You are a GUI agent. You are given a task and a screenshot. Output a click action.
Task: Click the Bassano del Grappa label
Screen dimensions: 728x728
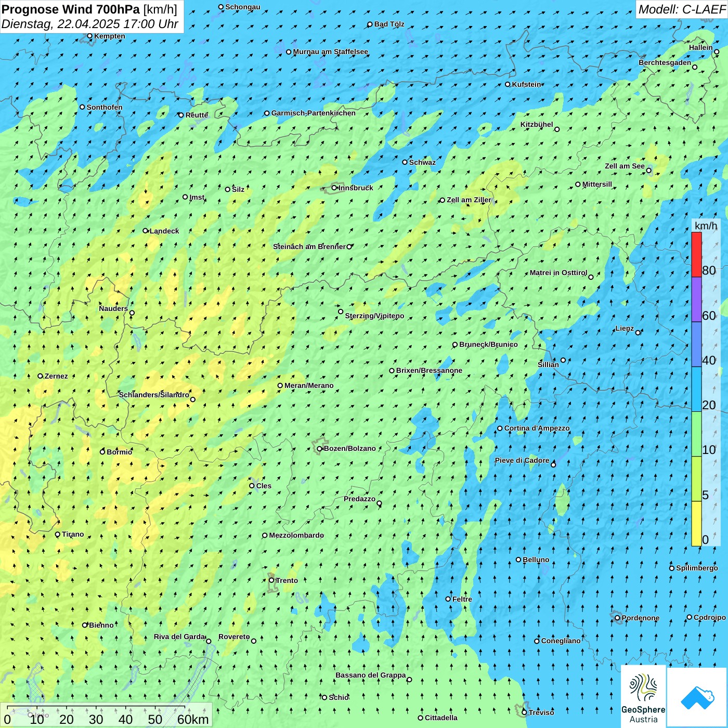pos(370,675)
